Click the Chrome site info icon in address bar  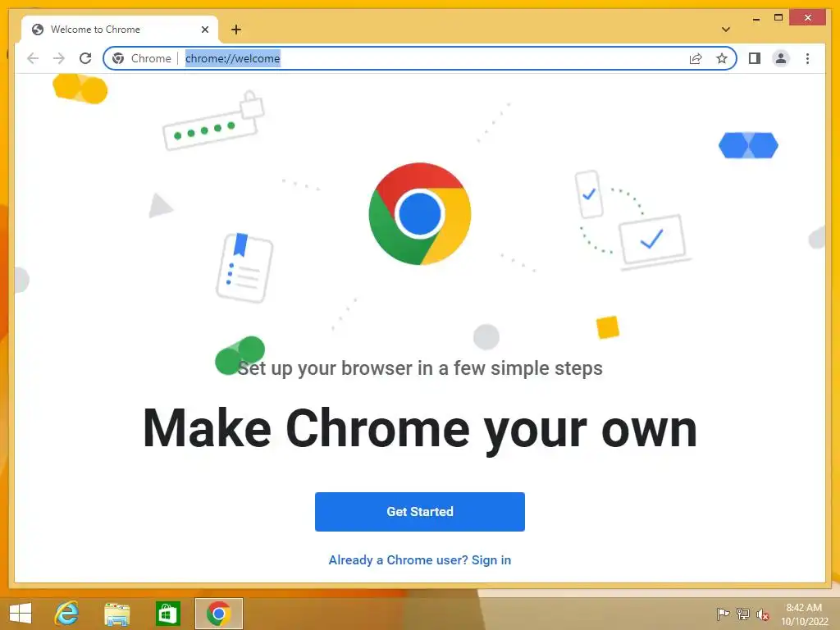pyautogui.click(x=118, y=58)
